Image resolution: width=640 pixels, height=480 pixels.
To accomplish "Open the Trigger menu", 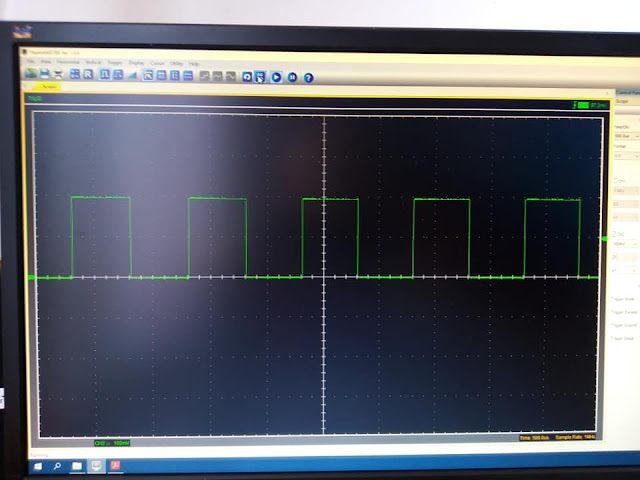I will pos(115,62).
